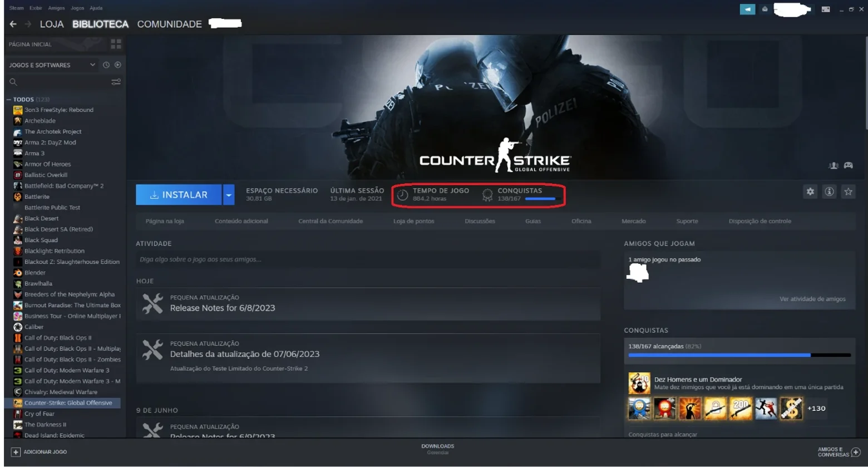Click the announcements megaphone icon
868x467 pixels.
click(x=747, y=9)
